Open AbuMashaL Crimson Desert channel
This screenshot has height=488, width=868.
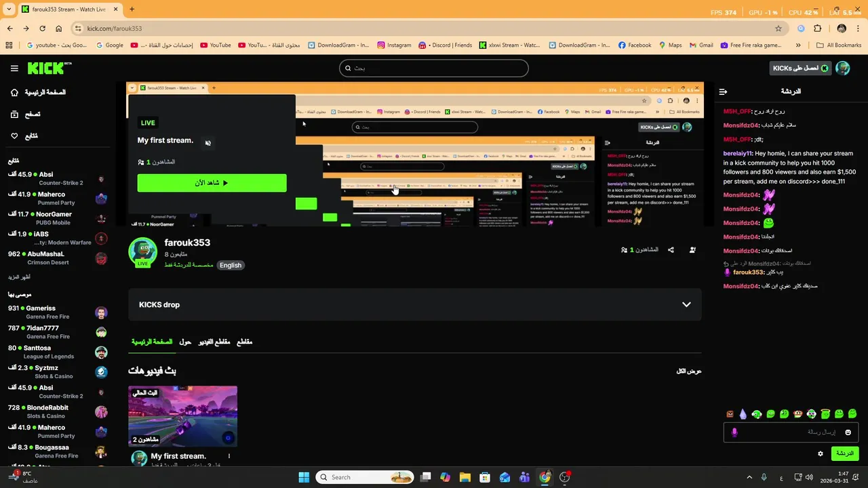[57, 258]
